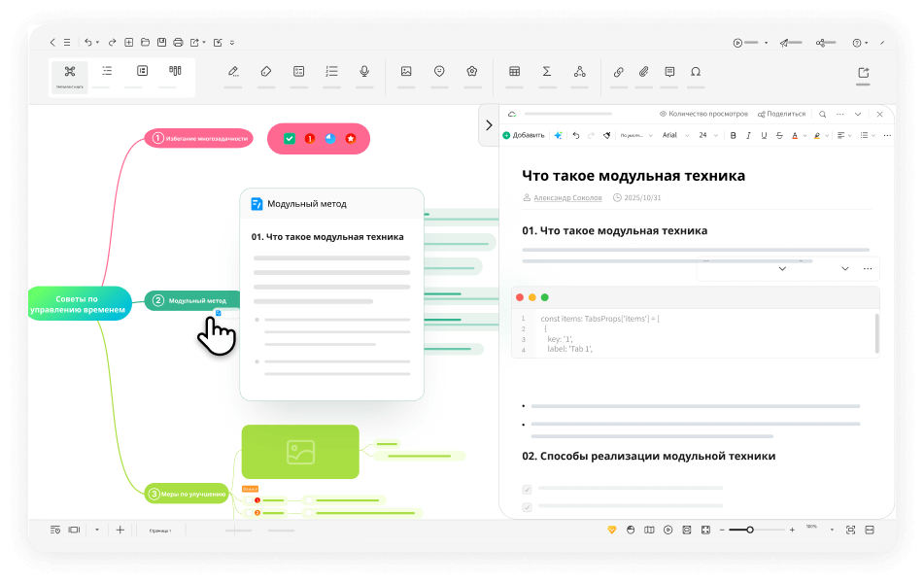The height and width of the screenshot is (583, 924).
Task: Click the Добавить button in the editor
Action: click(x=524, y=135)
